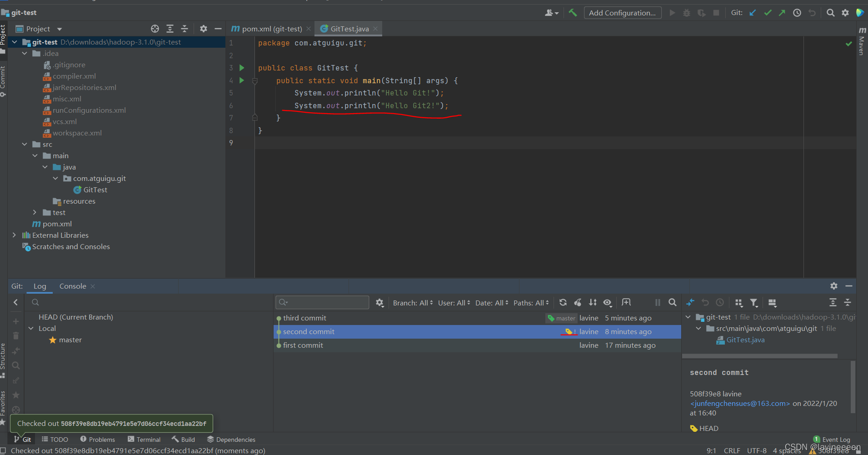Toggle the IntelliSort sort-arrows icon
The image size is (868, 455).
tap(593, 303)
